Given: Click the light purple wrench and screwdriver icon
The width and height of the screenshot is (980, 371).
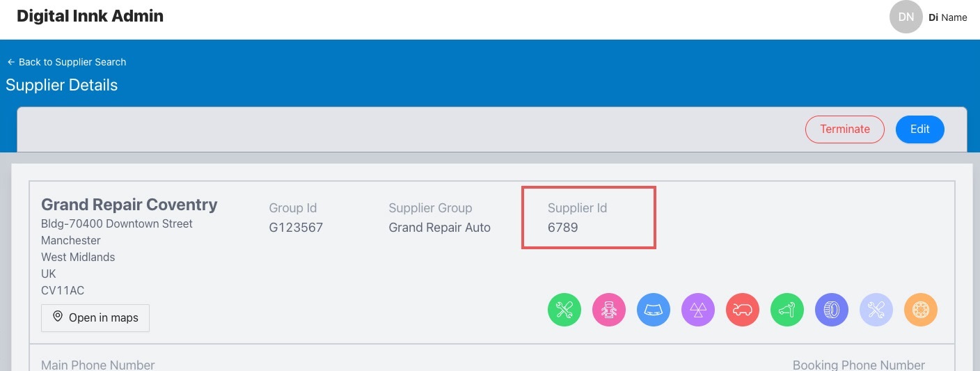Looking at the screenshot, I should [876, 310].
